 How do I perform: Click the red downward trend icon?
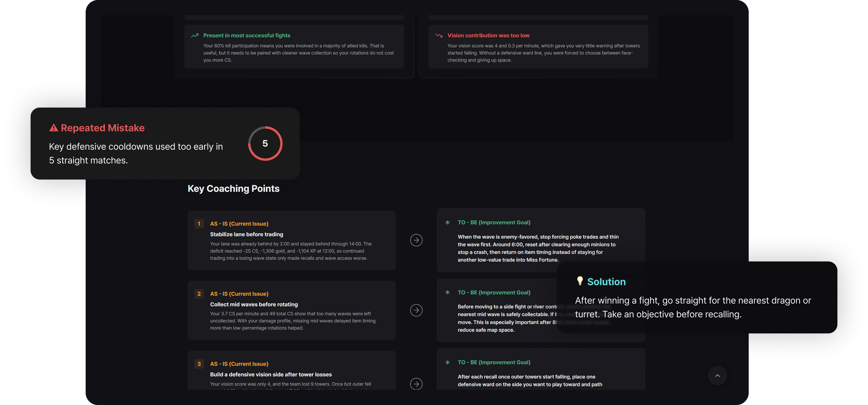coord(439,35)
